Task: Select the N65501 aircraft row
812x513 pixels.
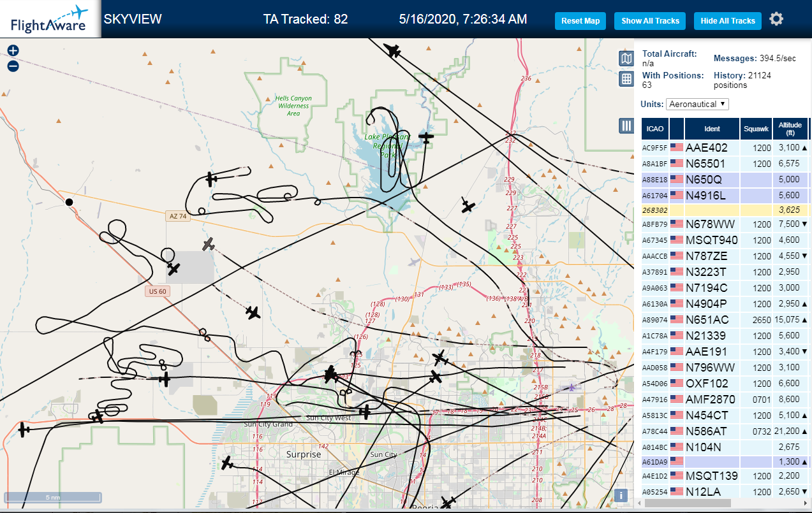Action: [x=725, y=164]
